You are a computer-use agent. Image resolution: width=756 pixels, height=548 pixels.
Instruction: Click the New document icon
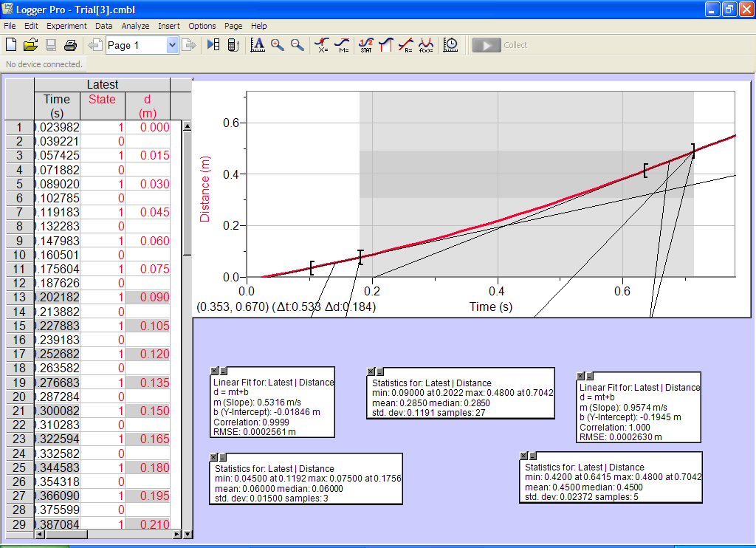(11, 45)
